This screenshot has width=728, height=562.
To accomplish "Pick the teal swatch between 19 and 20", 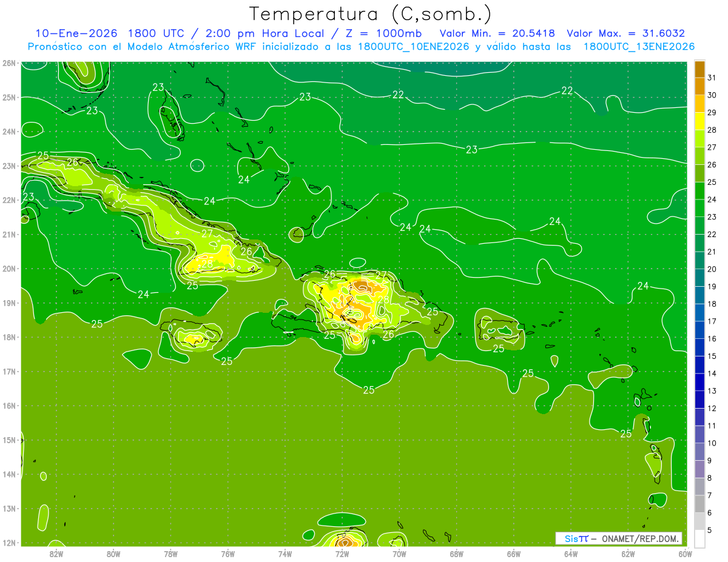I will point(699,278).
